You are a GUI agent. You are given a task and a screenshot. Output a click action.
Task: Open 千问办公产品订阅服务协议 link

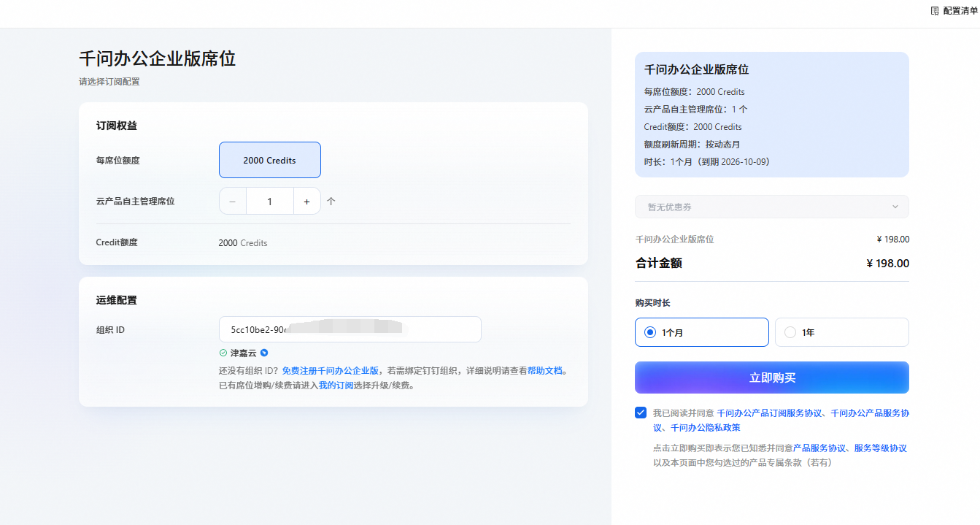[x=769, y=413]
